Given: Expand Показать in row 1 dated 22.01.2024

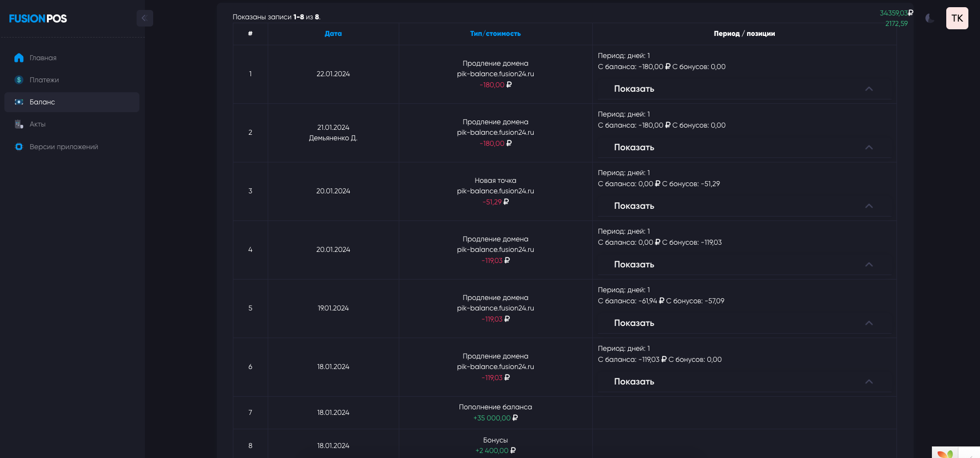Looking at the screenshot, I should pyautogui.click(x=634, y=89).
